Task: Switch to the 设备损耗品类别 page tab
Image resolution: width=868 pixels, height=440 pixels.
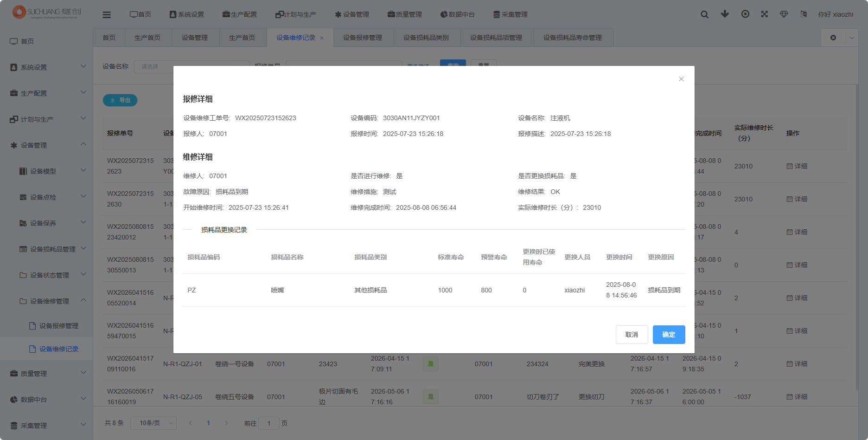Action: [426, 38]
